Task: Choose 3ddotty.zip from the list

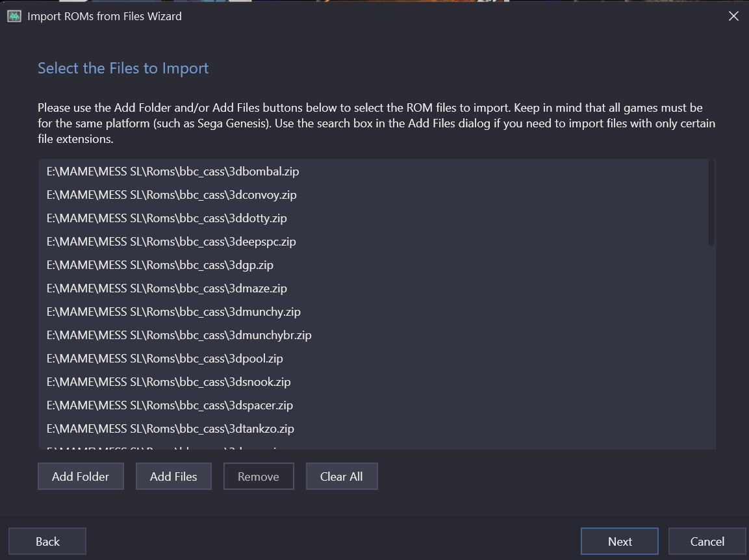Action: pos(167,218)
